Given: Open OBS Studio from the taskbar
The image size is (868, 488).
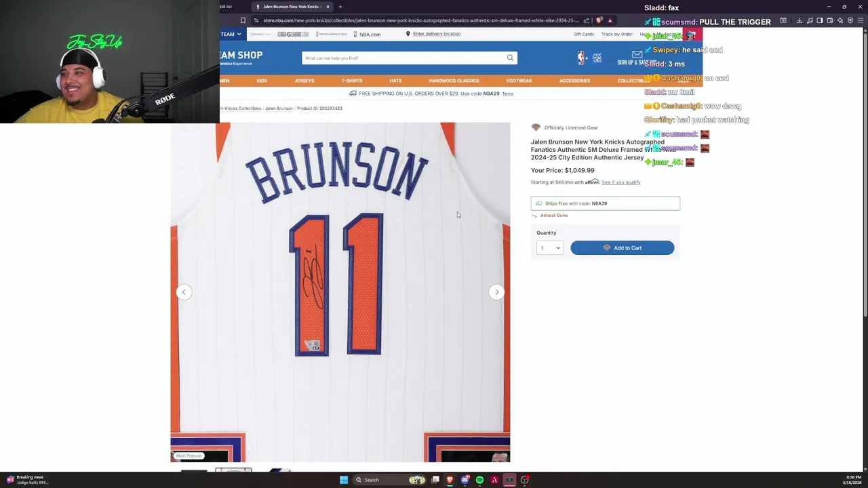Looking at the screenshot, I should (525, 480).
